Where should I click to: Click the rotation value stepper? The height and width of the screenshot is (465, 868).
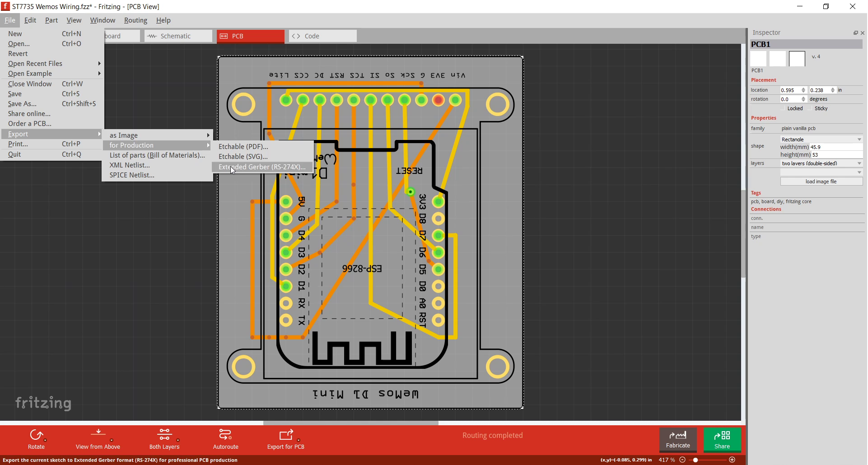tap(803, 99)
